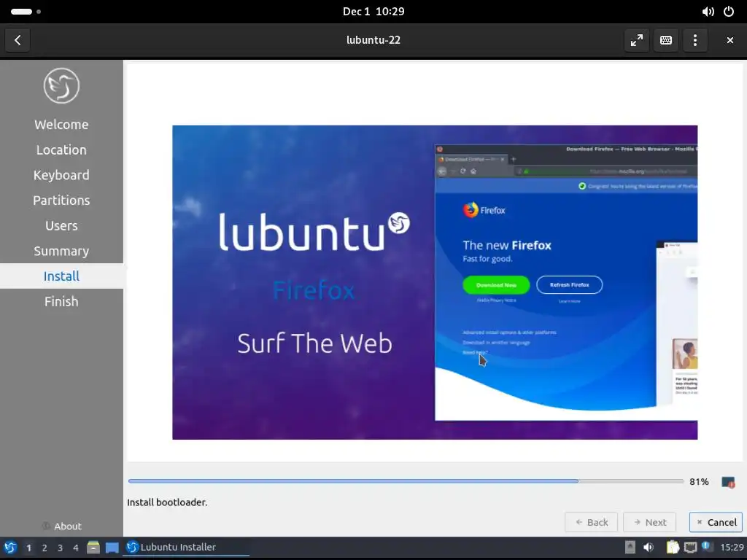Click the network monitor tray icon
The height and width of the screenshot is (560, 747).
690,548
